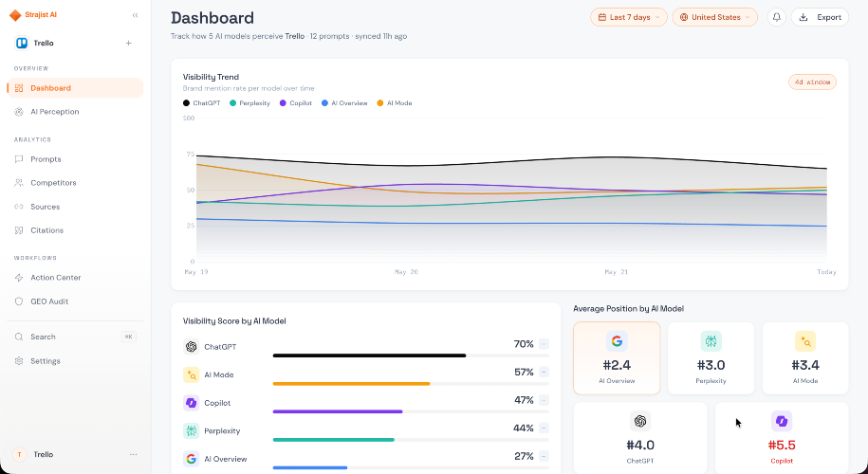
Task: Open the United States region dropdown
Action: pyautogui.click(x=715, y=17)
